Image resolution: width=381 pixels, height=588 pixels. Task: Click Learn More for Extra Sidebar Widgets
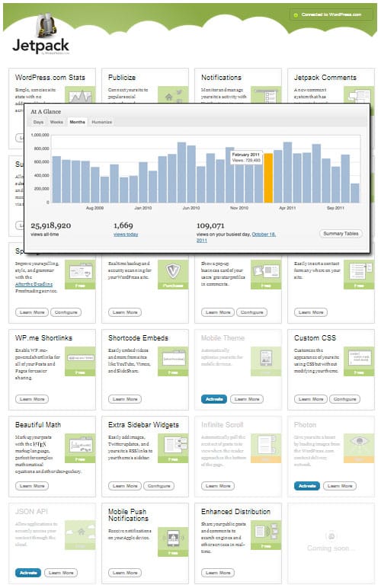coord(125,486)
